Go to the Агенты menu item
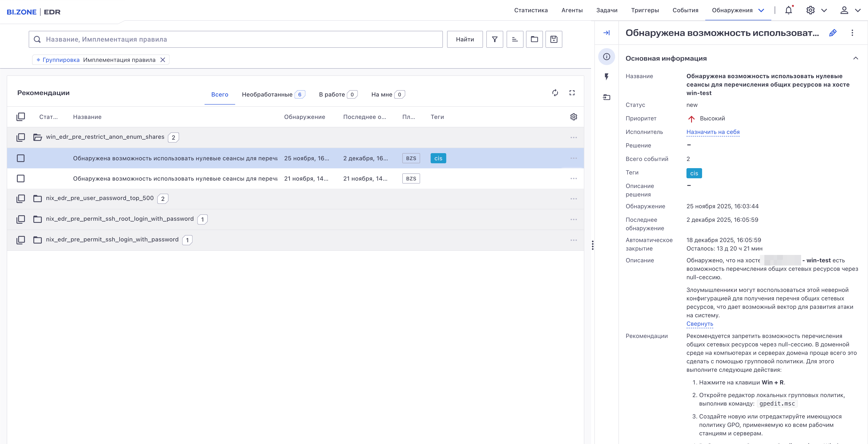 (x=572, y=10)
